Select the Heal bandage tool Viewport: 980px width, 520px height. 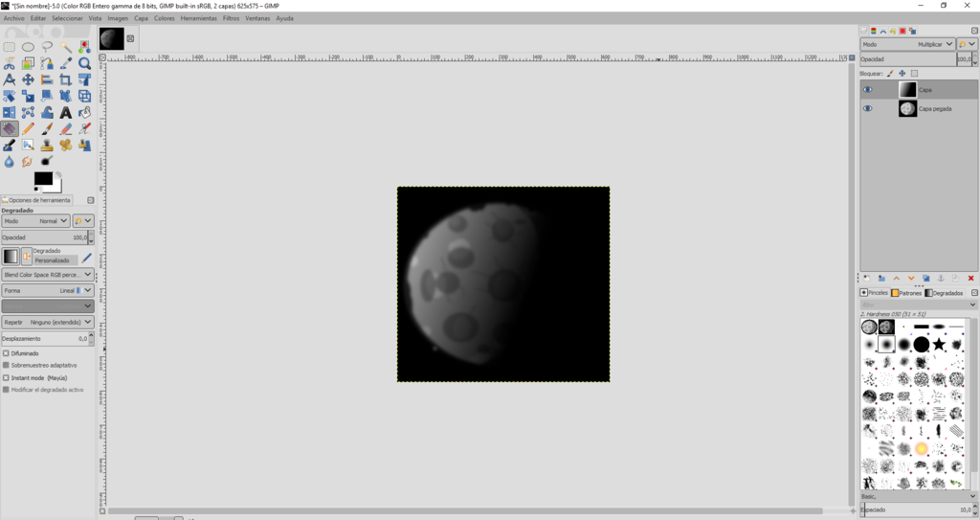pos(66,146)
